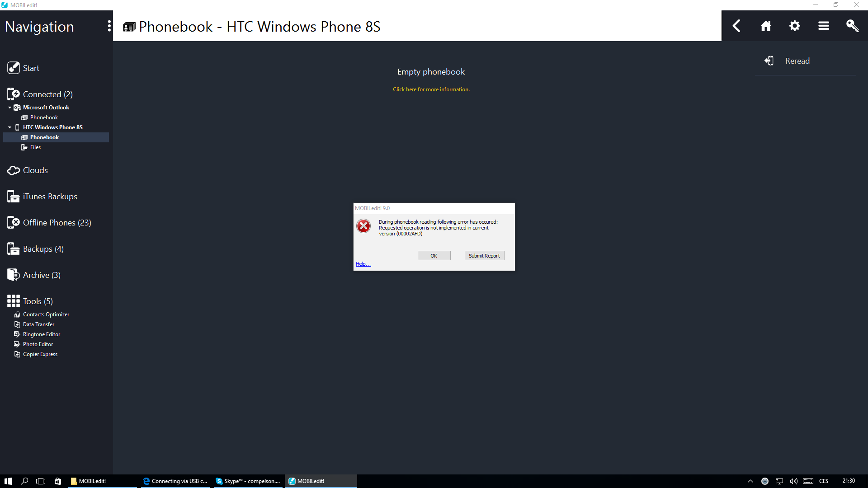Open iTunes Backups section

50,197
